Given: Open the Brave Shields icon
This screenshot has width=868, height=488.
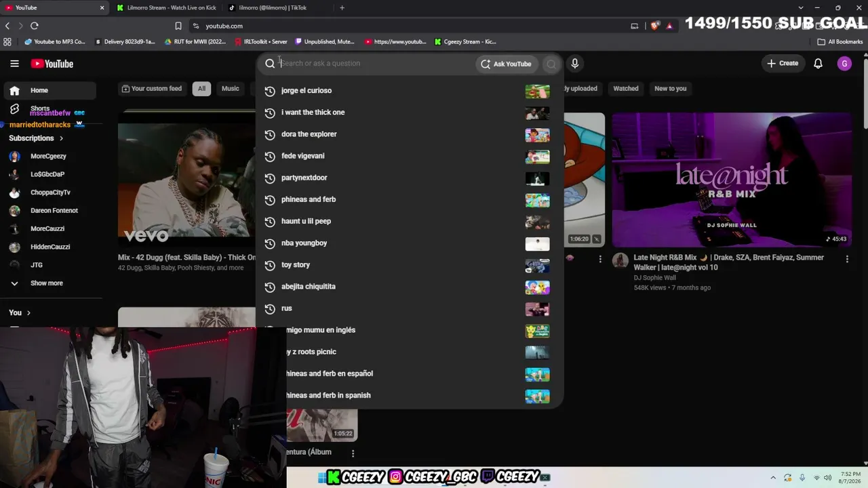Looking at the screenshot, I should (654, 26).
